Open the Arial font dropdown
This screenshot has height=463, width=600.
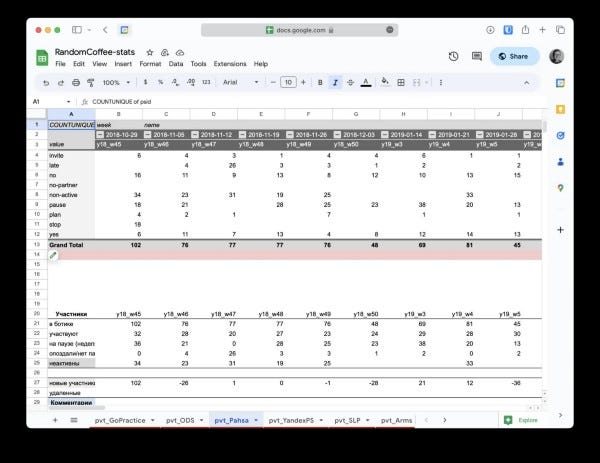[241, 82]
